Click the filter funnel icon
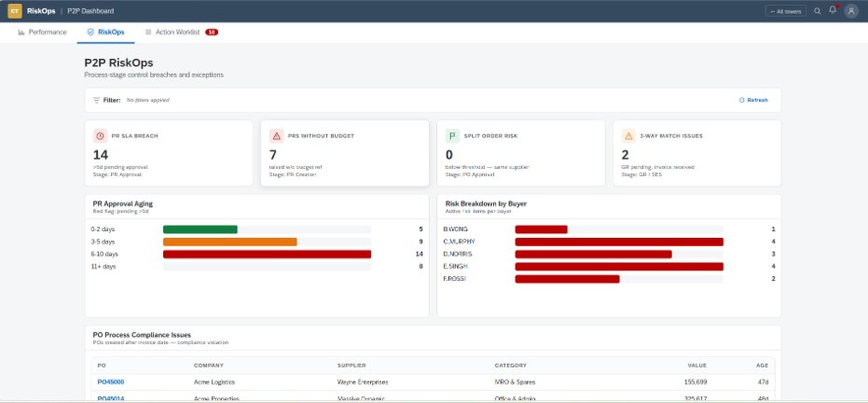868x403 pixels. 96,100
